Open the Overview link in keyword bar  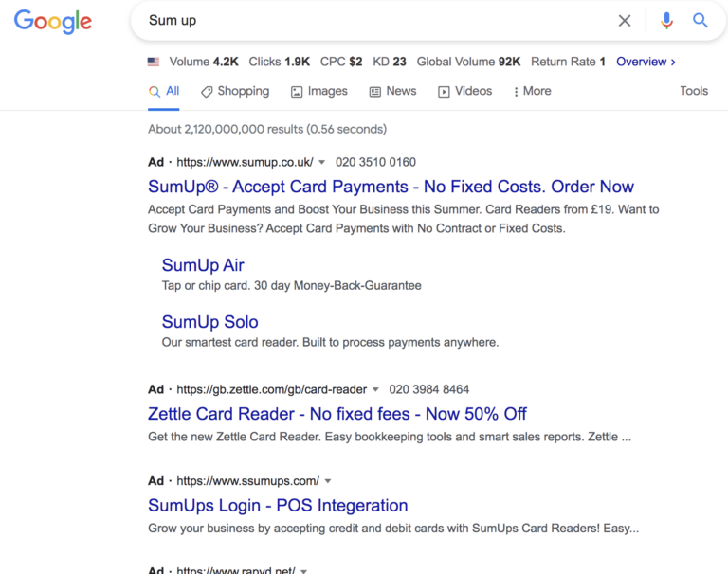point(646,62)
